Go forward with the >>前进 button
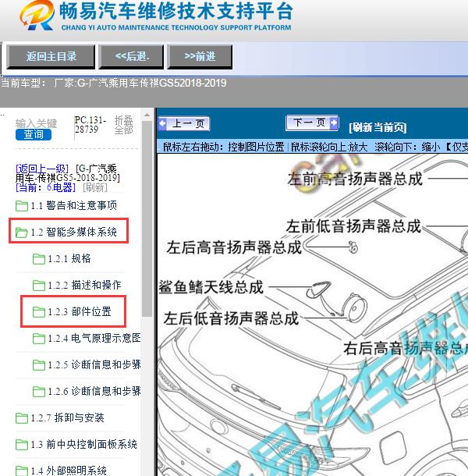 pos(200,57)
